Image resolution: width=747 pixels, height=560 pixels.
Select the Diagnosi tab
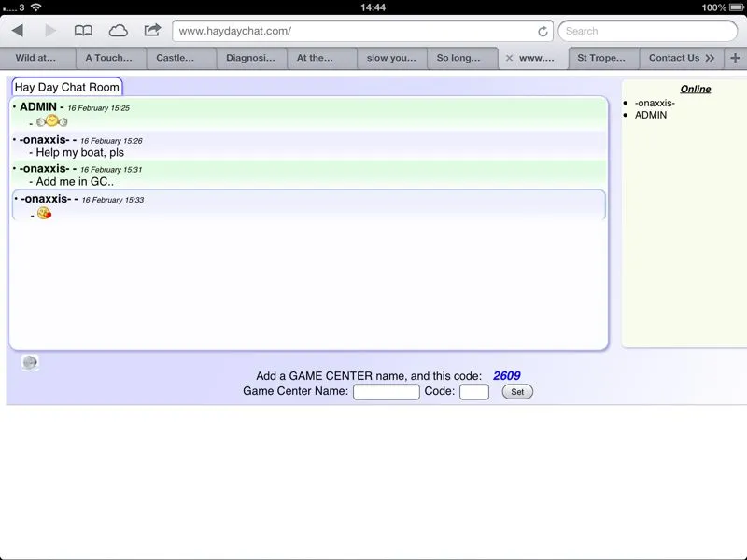(251, 58)
